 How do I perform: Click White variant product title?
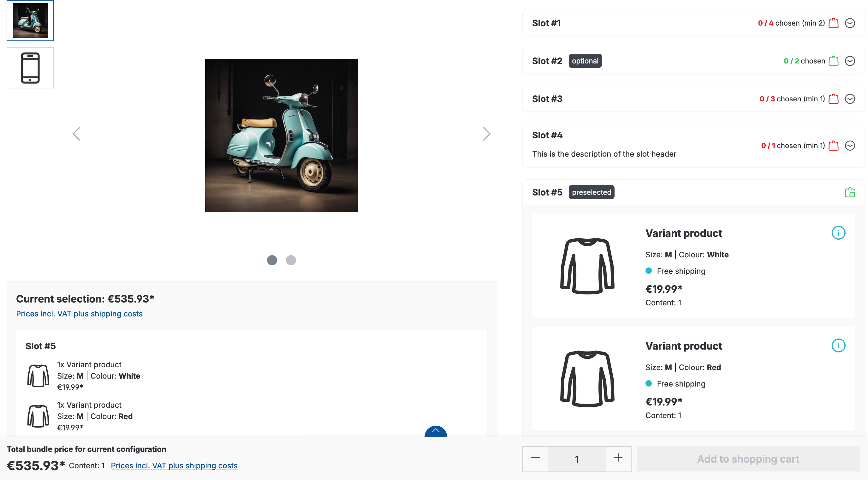pos(684,233)
